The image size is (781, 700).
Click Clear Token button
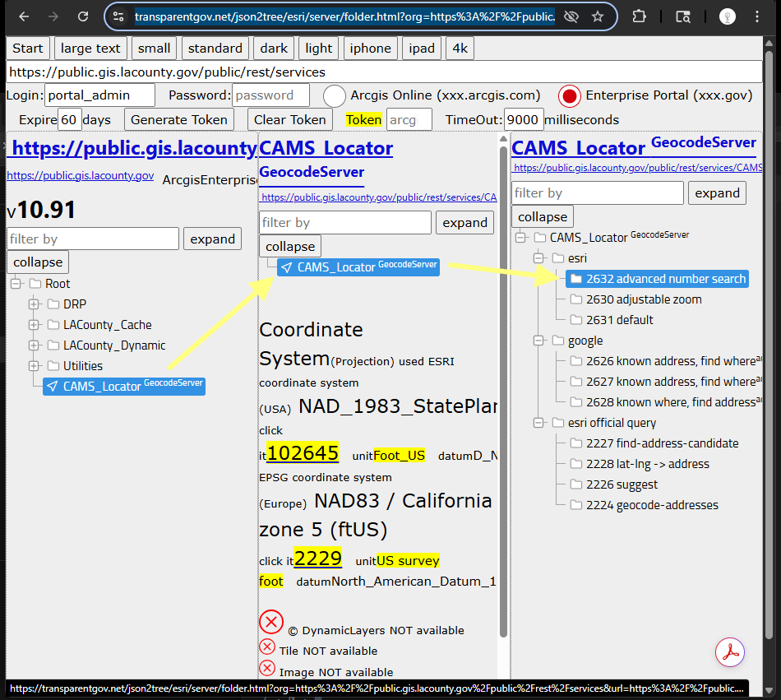290,120
